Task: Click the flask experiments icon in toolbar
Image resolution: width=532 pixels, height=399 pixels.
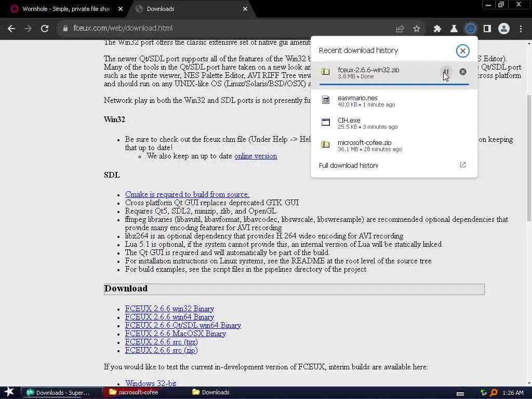Action: 454,29
